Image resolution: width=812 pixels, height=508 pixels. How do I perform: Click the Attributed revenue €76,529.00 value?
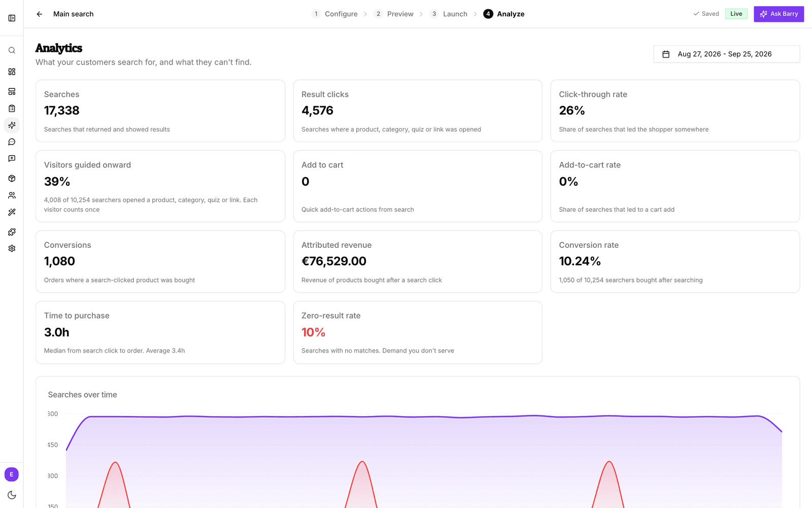point(334,261)
